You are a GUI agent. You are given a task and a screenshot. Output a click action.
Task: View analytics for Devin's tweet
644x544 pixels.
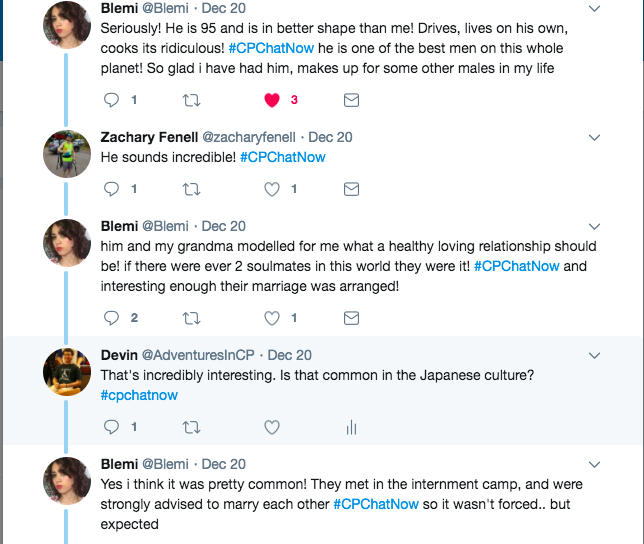[x=351, y=427]
